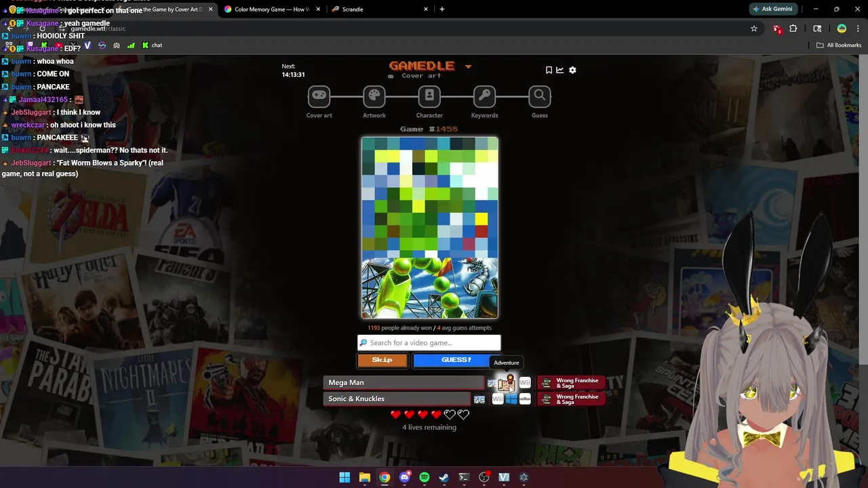This screenshot has width=868, height=488.
Task: Open the Chrome profile avatar
Action: pyautogui.click(x=842, y=28)
